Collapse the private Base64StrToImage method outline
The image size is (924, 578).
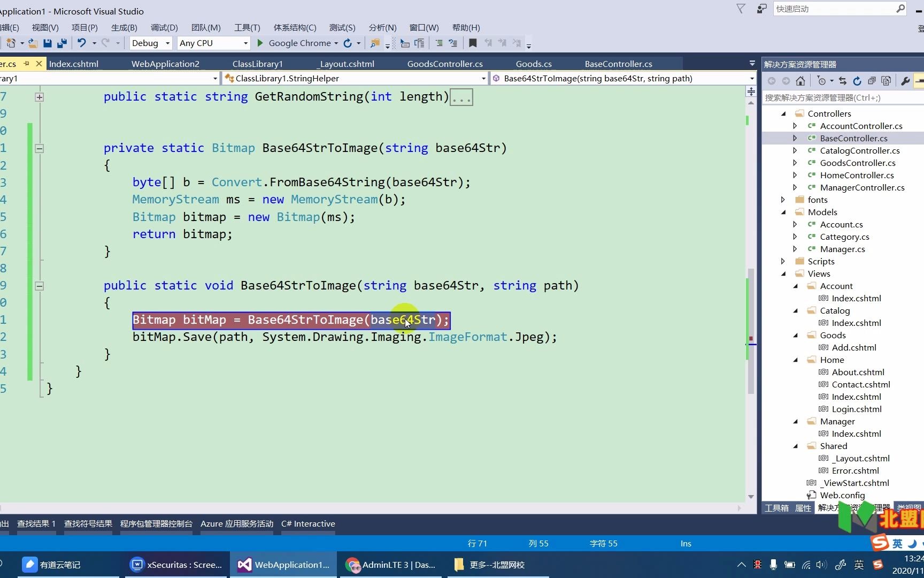(40, 148)
